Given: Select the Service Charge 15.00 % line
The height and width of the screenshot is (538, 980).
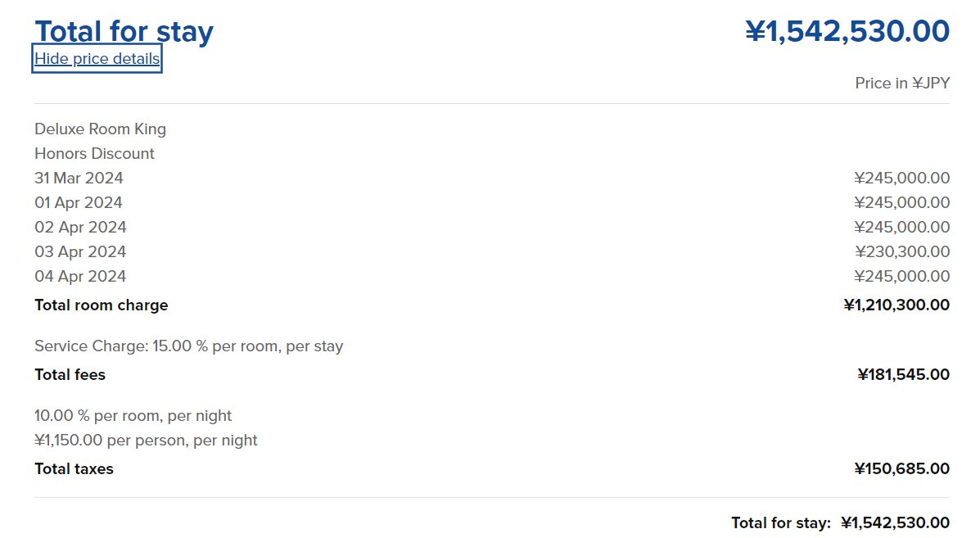Looking at the screenshot, I should pyautogui.click(x=189, y=346).
